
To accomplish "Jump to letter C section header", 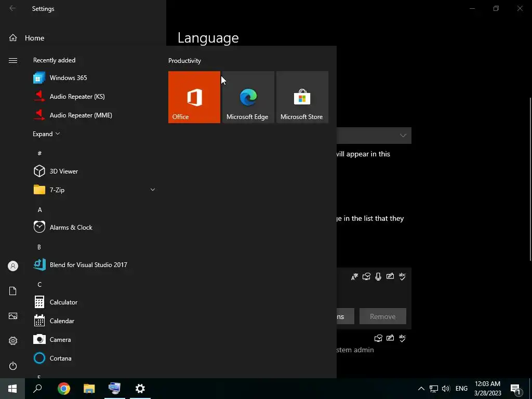I will pyautogui.click(x=39, y=284).
